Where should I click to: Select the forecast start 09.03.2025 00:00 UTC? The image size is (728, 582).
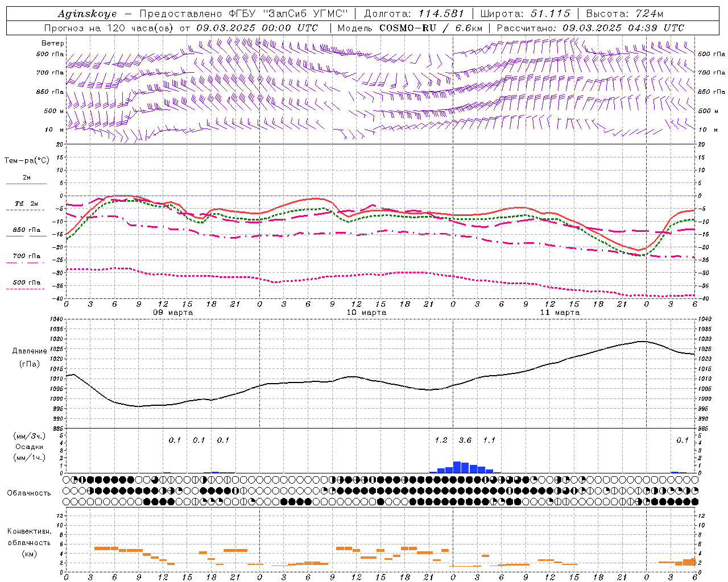257,28
